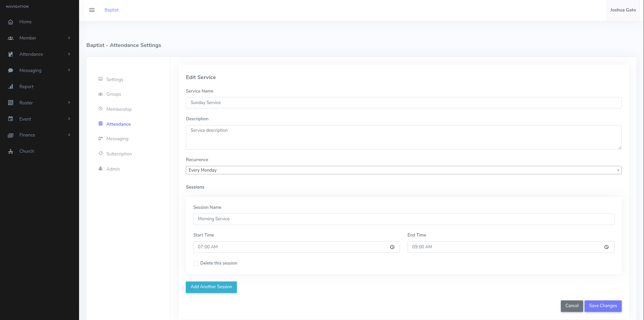Click inside the Service Name input field
Screen dimensions: 644x320
(x=403, y=102)
